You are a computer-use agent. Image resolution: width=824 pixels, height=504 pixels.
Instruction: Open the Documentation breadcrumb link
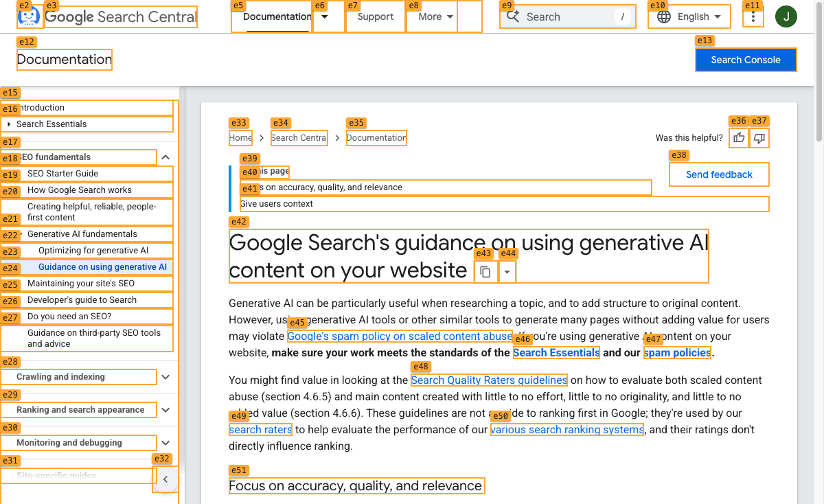(x=376, y=138)
